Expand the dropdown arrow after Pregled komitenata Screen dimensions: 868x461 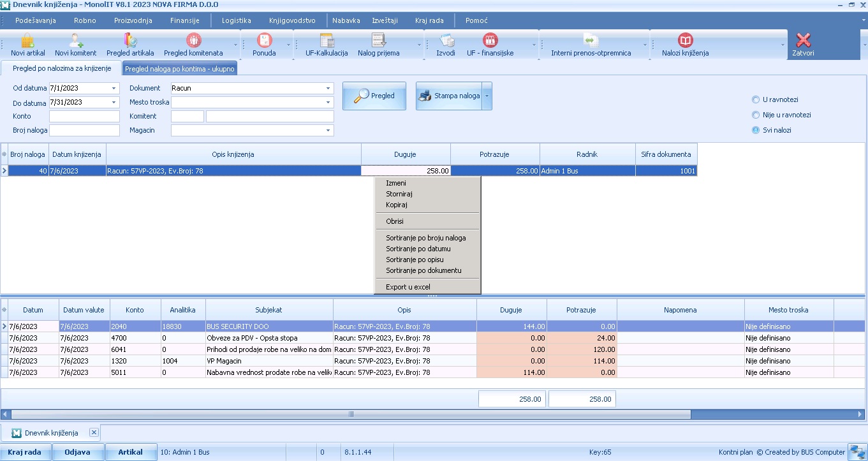(x=236, y=45)
